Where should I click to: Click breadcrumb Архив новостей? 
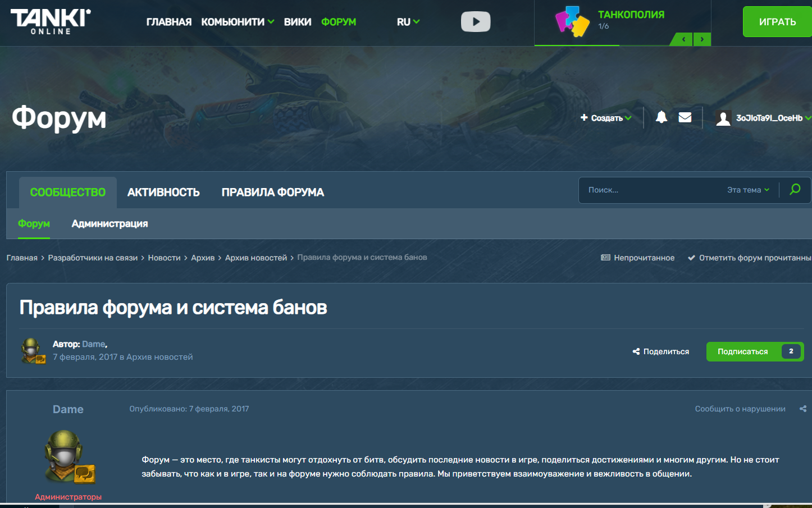coord(256,258)
